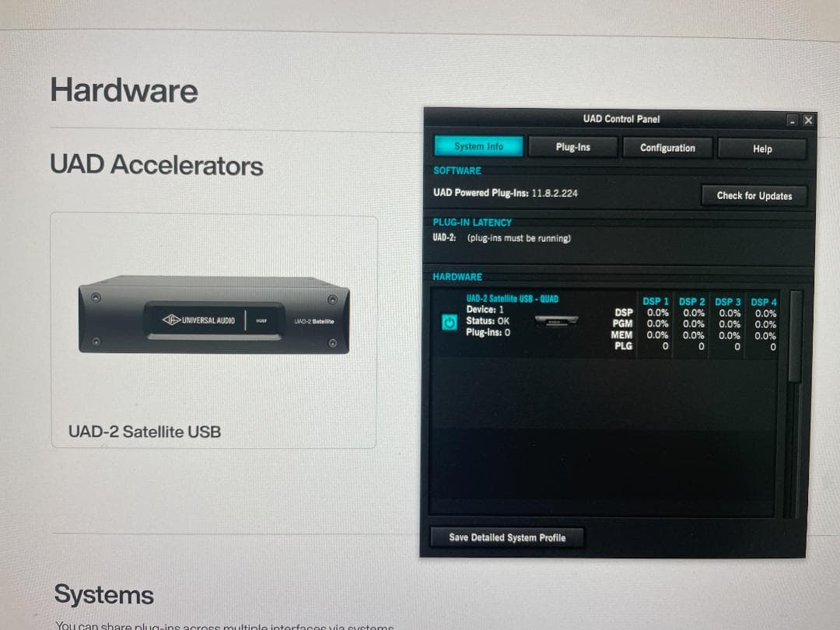This screenshot has width=840, height=630.
Task: Select the System Info tab
Action: [478, 146]
